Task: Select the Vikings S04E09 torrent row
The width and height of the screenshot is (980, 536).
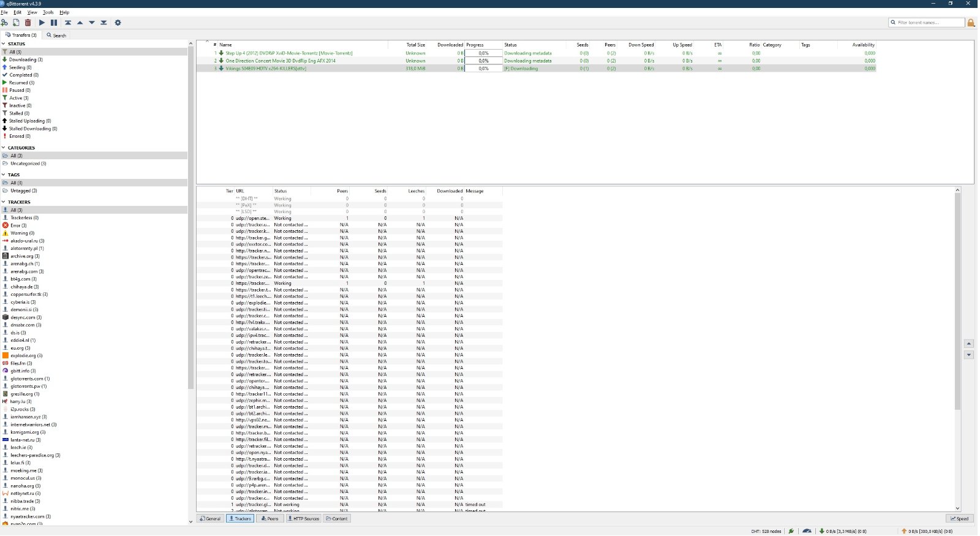Action: click(x=536, y=69)
